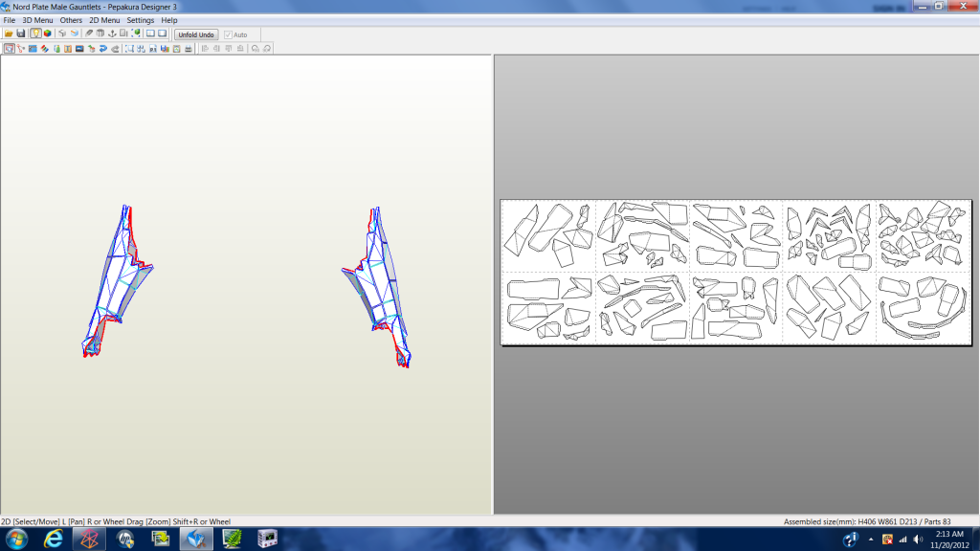Click the colored cube texture icon

(x=48, y=33)
